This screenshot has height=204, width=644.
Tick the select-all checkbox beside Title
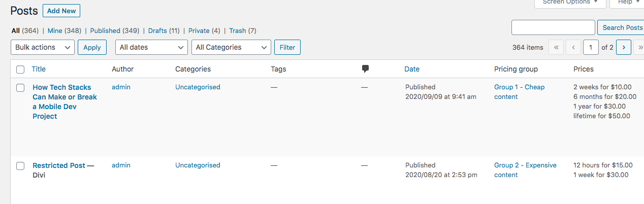coord(20,70)
